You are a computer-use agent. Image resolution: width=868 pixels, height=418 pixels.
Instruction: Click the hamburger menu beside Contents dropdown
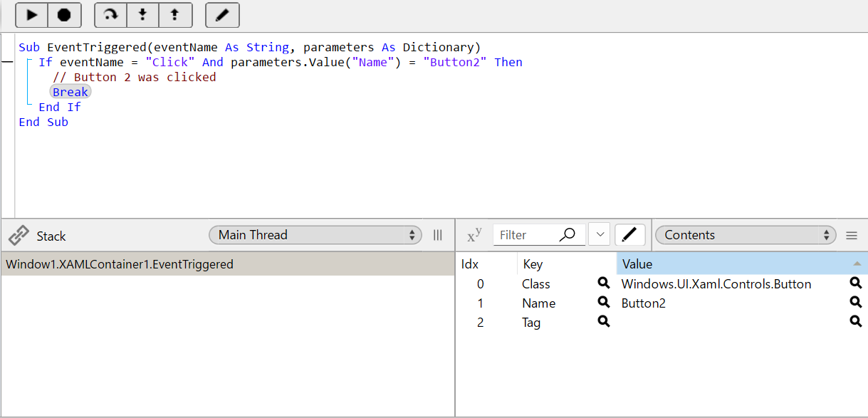pyautogui.click(x=852, y=235)
